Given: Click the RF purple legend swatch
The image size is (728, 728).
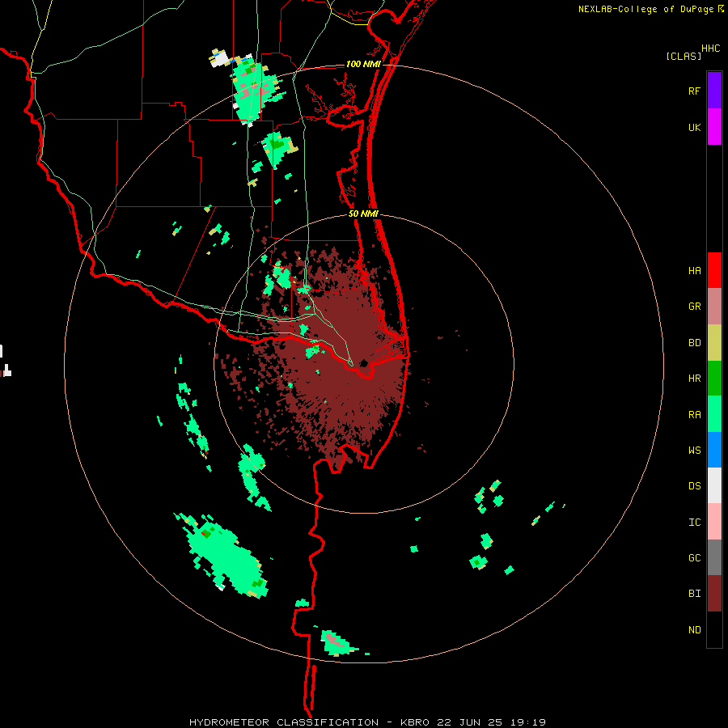Looking at the screenshot, I should pyautogui.click(x=714, y=91).
